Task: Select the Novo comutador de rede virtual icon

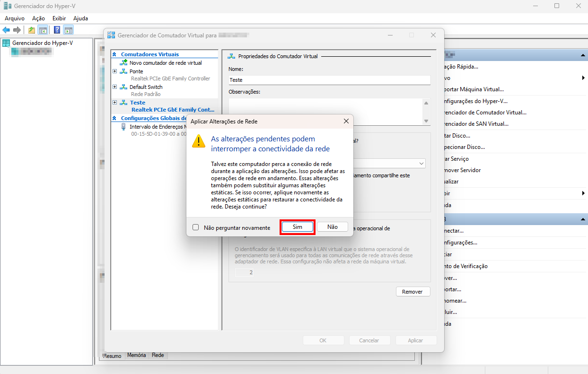Action: pyautogui.click(x=124, y=63)
